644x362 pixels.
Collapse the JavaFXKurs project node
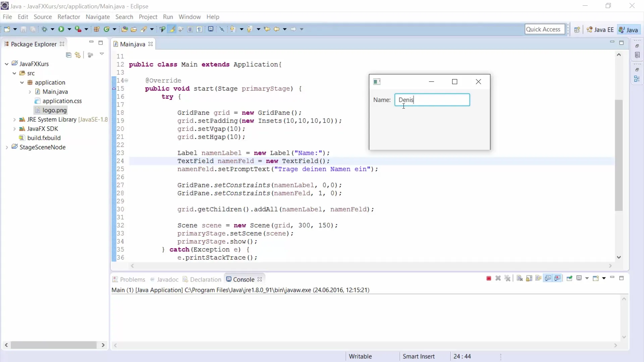tap(7, 64)
